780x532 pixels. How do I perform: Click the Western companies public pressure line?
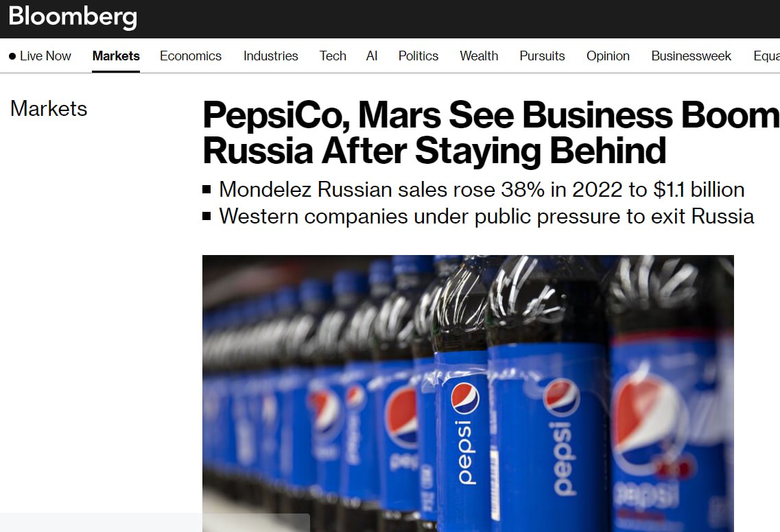(486, 217)
